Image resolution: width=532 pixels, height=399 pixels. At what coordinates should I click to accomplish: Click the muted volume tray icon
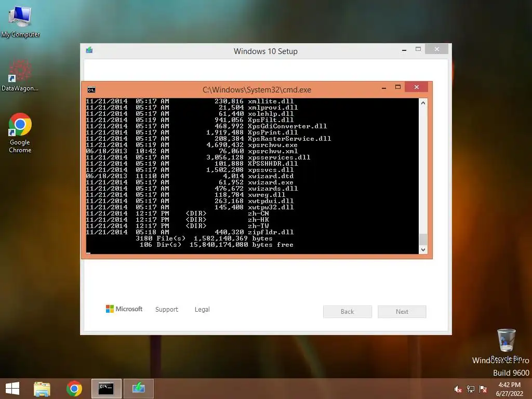[458, 389]
